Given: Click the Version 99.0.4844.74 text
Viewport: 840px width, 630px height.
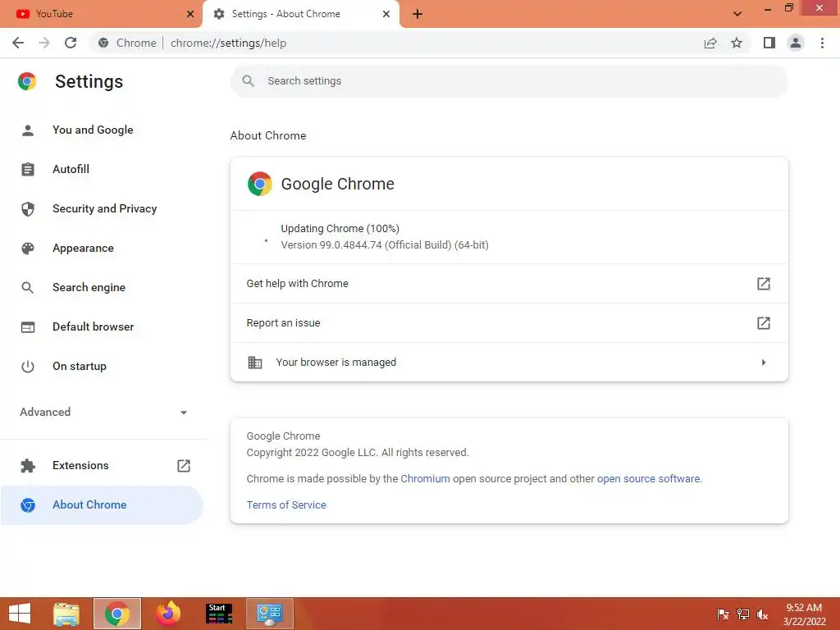Looking at the screenshot, I should tap(385, 244).
